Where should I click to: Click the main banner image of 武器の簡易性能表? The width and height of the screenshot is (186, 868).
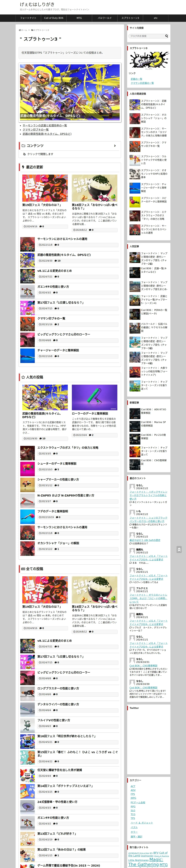pyautogui.click(x=70, y=92)
